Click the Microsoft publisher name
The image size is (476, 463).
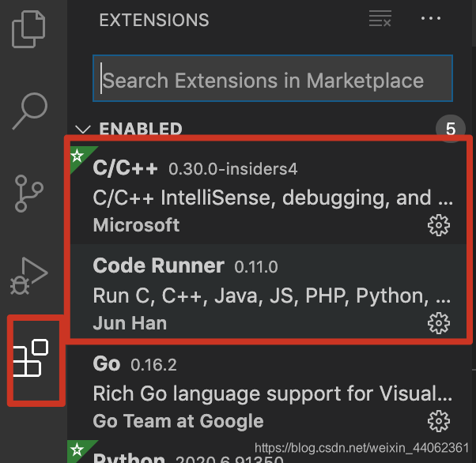136,225
